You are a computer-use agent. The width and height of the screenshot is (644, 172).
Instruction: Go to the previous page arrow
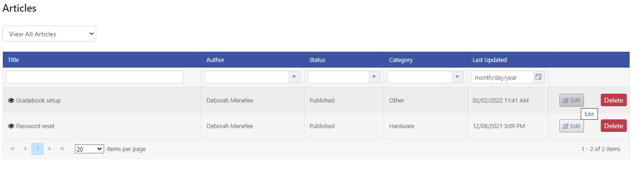click(x=25, y=149)
